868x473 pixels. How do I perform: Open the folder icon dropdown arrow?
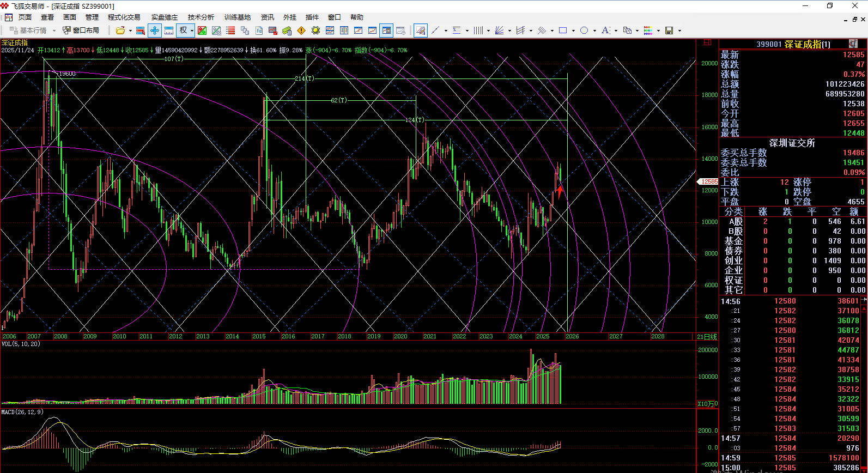(x=130, y=31)
